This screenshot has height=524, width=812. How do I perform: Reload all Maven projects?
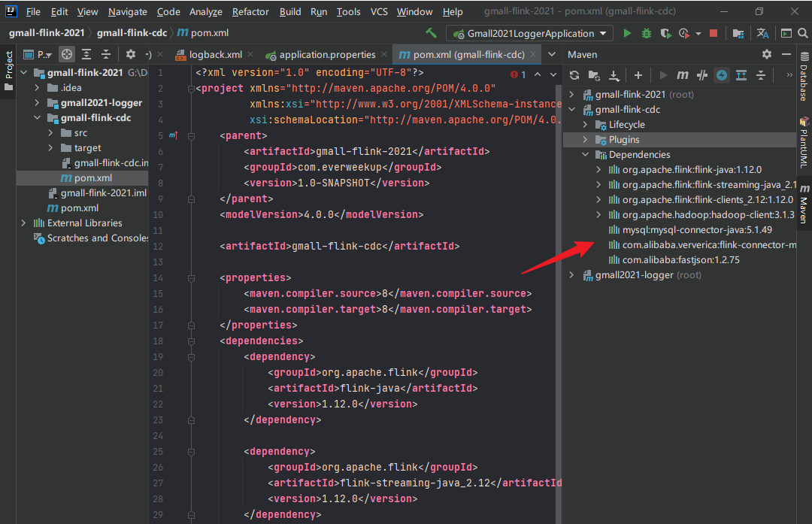point(574,75)
